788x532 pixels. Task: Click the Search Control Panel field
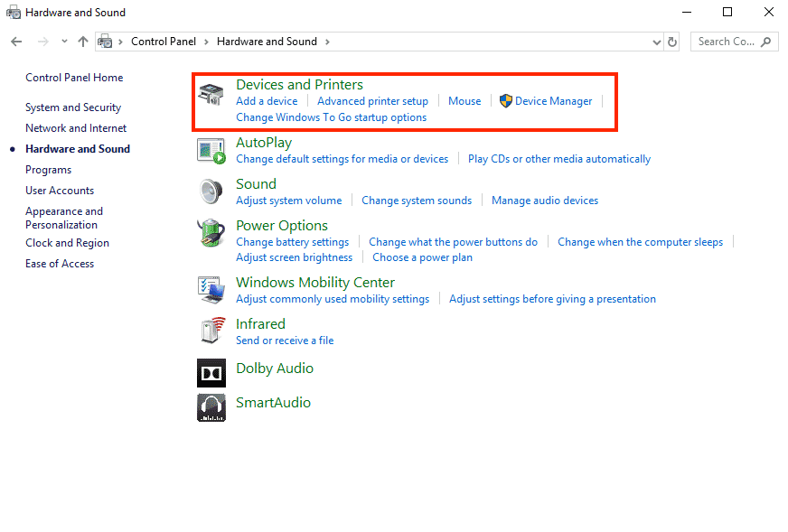[x=727, y=42]
